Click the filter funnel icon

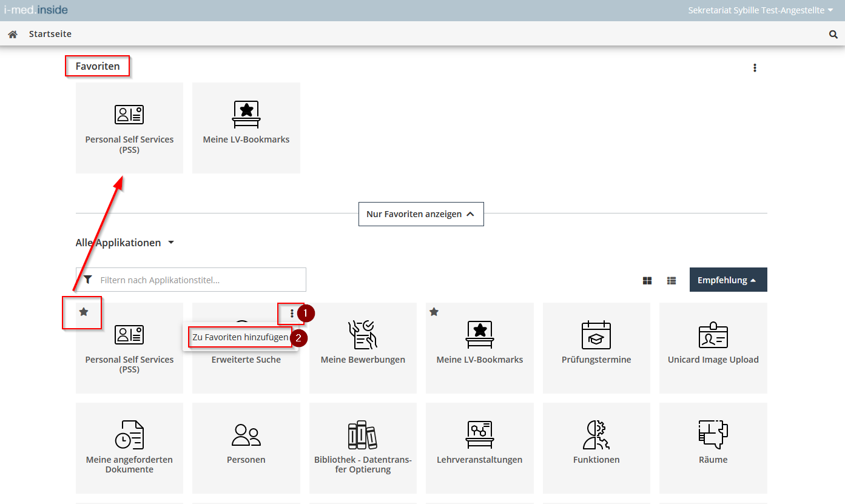[x=88, y=280]
